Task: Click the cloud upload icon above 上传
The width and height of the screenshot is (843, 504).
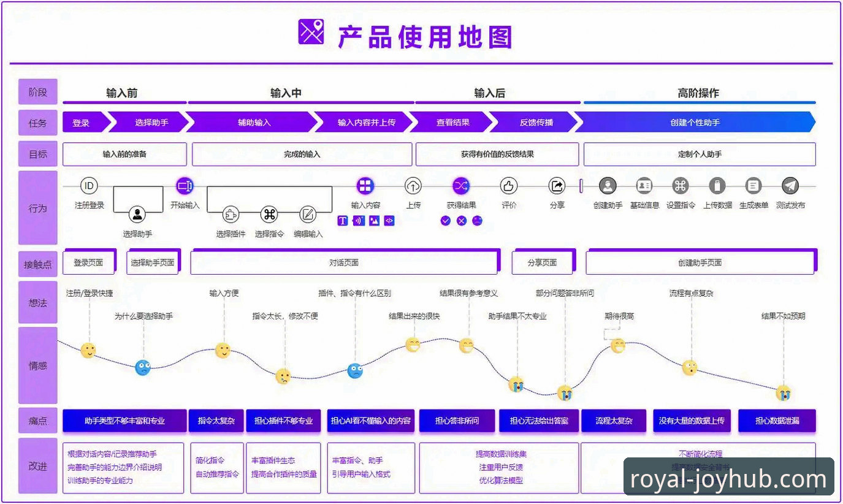Action: pos(413,186)
